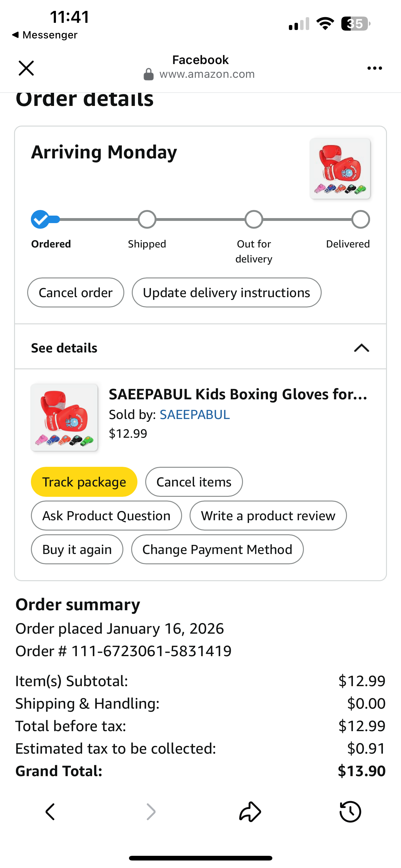
Task: Open the three-dot more options menu
Action: click(374, 68)
